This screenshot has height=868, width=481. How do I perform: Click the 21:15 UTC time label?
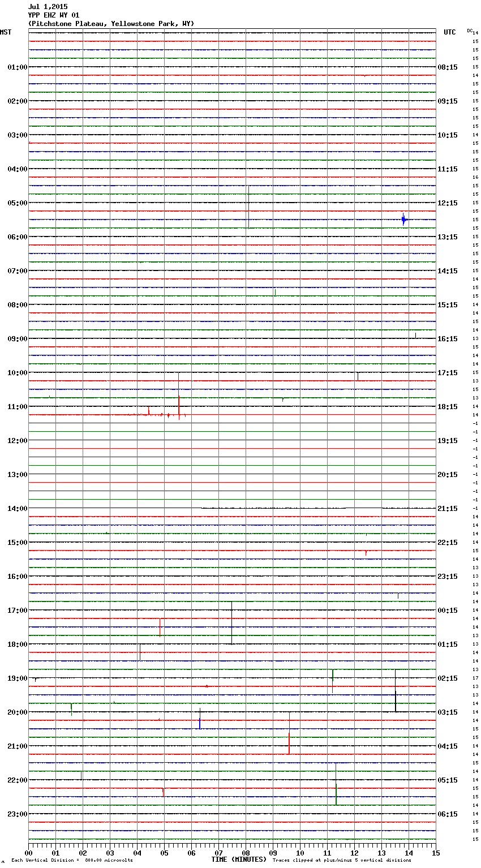point(448,509)
